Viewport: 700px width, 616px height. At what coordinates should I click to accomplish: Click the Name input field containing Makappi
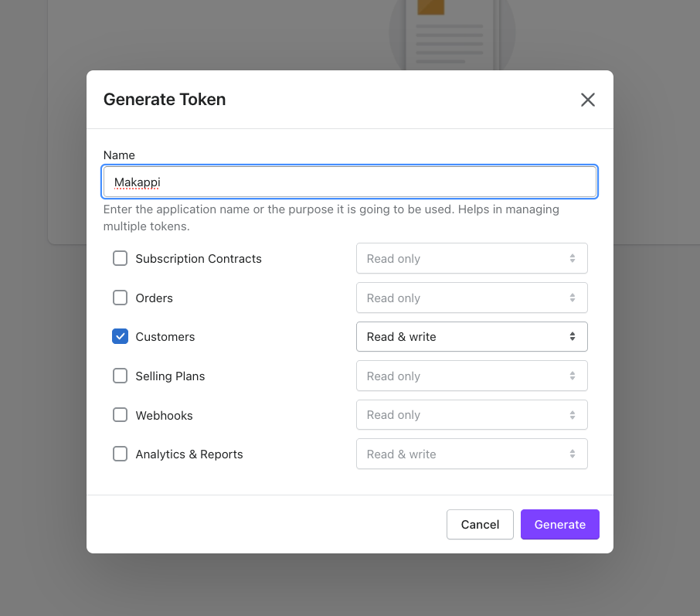pyautogui.click(x=349, y=182)
